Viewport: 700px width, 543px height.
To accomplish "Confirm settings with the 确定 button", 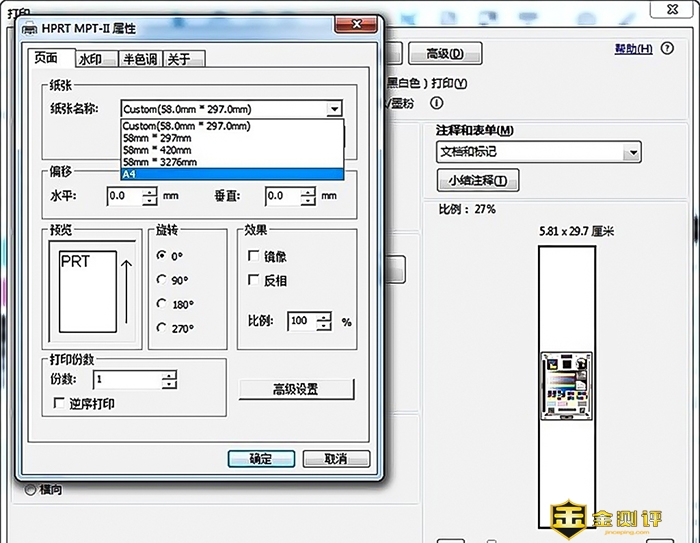I will coord(260,459).
